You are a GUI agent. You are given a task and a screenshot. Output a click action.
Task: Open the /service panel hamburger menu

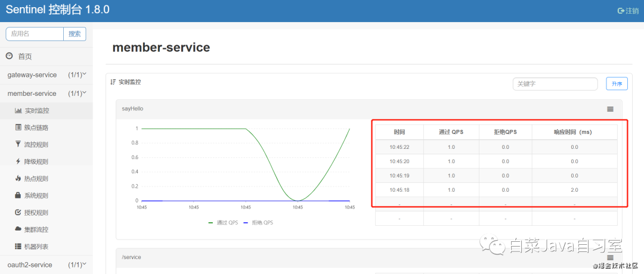(x=611, y=257)
